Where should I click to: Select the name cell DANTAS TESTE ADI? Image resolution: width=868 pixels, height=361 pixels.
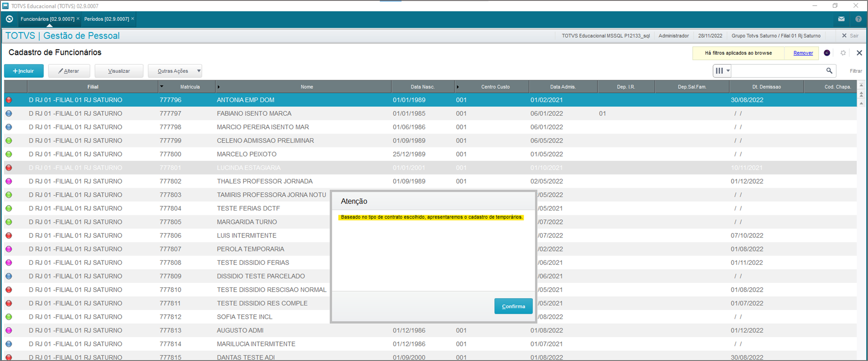[x=246, y=358]
